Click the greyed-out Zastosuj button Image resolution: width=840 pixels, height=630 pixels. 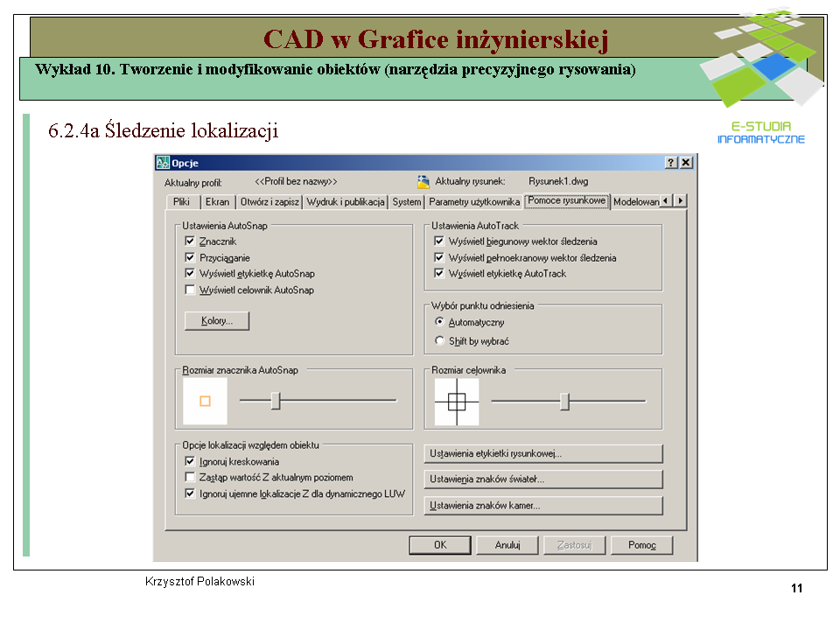[574, 545]
